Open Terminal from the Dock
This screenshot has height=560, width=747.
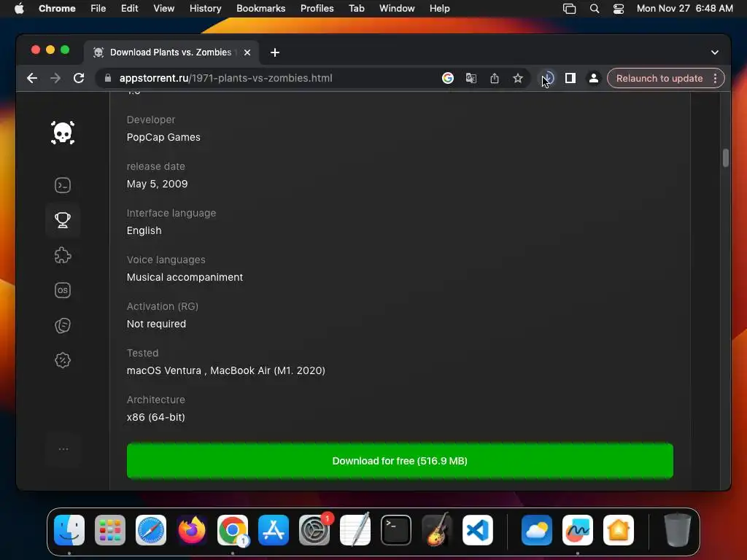tap(396, 530)
